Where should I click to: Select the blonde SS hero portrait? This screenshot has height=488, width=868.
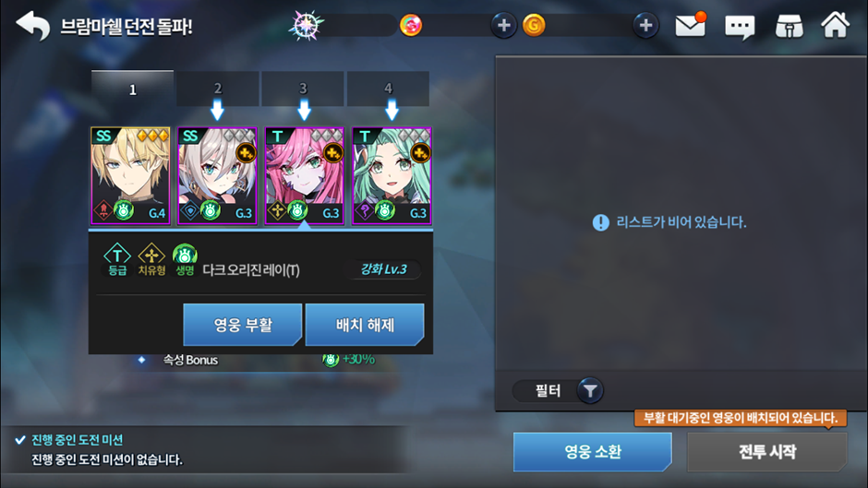[x=130, y=176]
